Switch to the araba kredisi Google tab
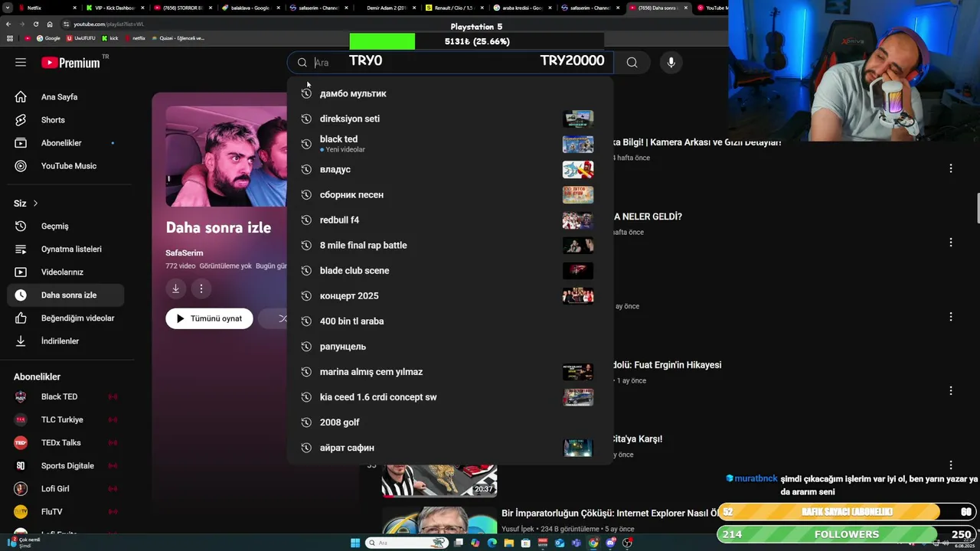 (x=521, y=8)
